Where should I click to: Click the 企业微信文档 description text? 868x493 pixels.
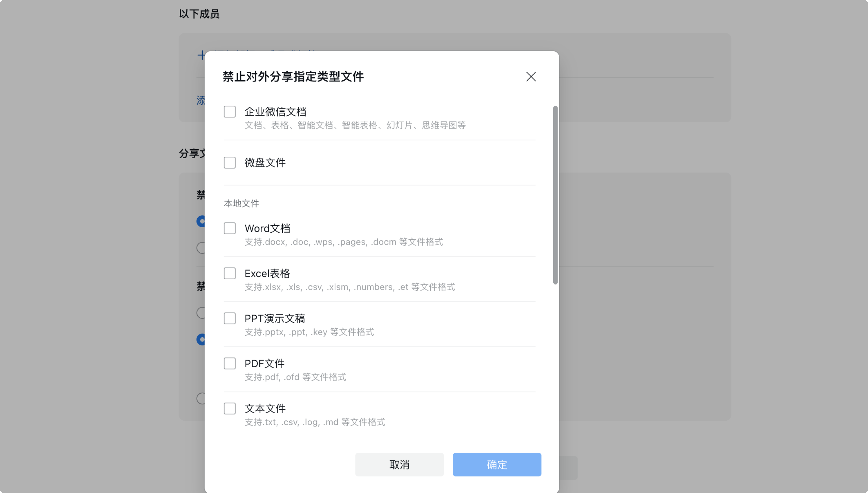(x=355, y=125)
